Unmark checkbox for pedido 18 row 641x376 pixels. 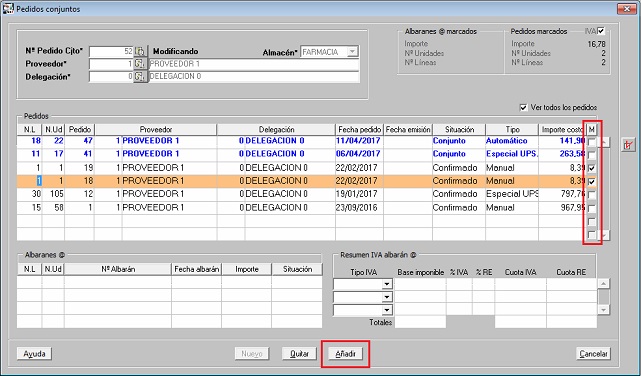592,181
